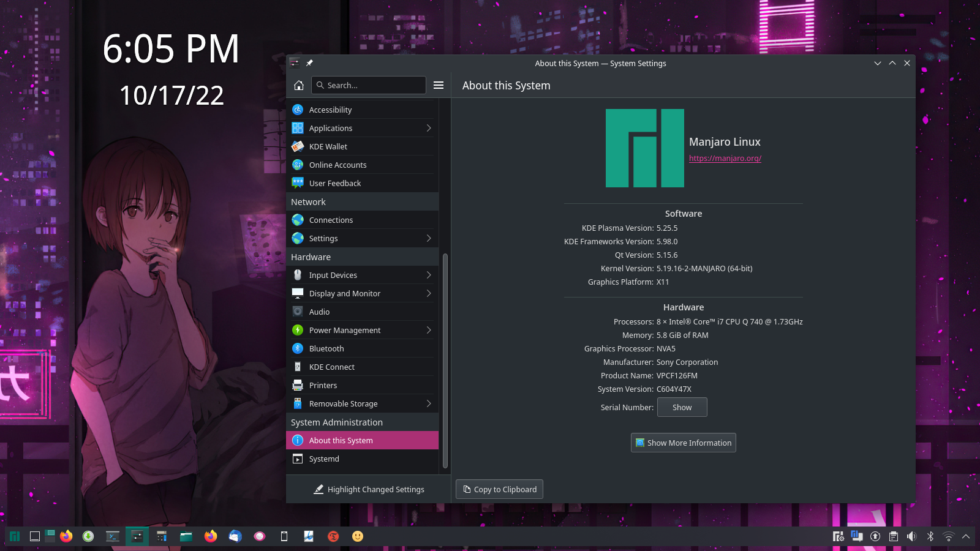Click the Bluetooth icon in the system tray
This screenshot has height=551, width=980.
tap(930, 536)
